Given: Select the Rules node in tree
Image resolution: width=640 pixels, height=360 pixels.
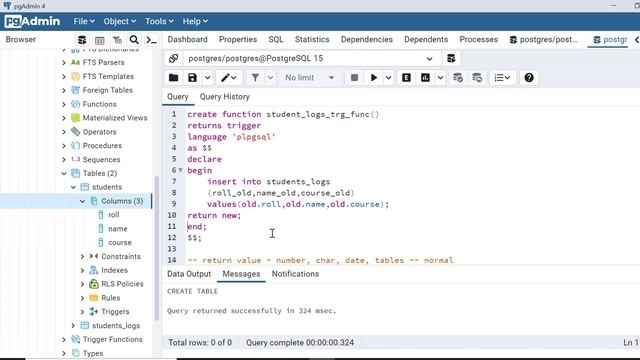Looking at the screenshot, I should 111,298.
